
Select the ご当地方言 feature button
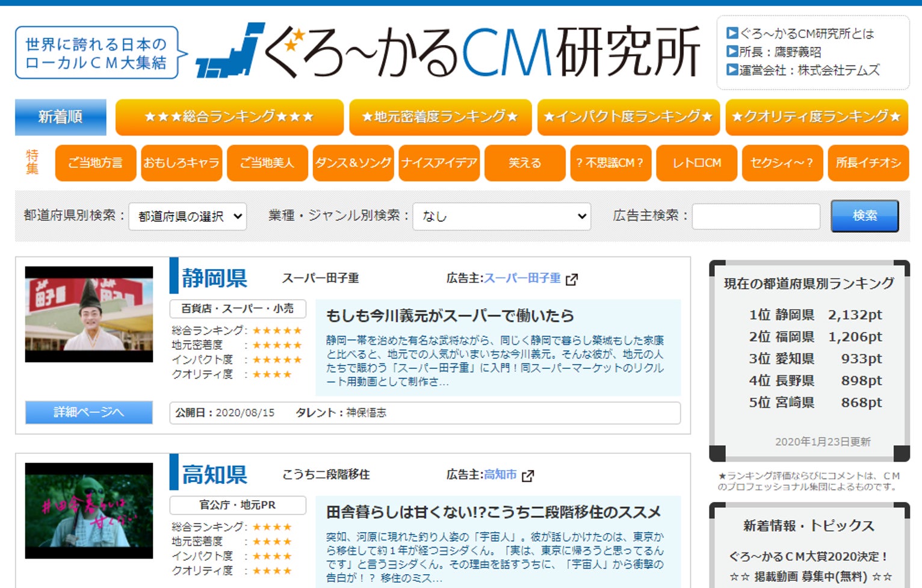coord(96,163)
